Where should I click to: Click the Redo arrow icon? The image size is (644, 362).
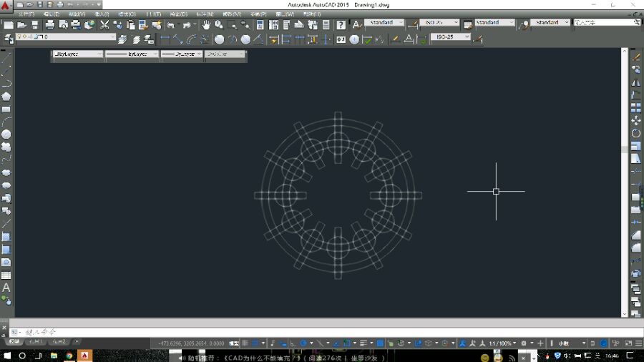tap(187, 25)
